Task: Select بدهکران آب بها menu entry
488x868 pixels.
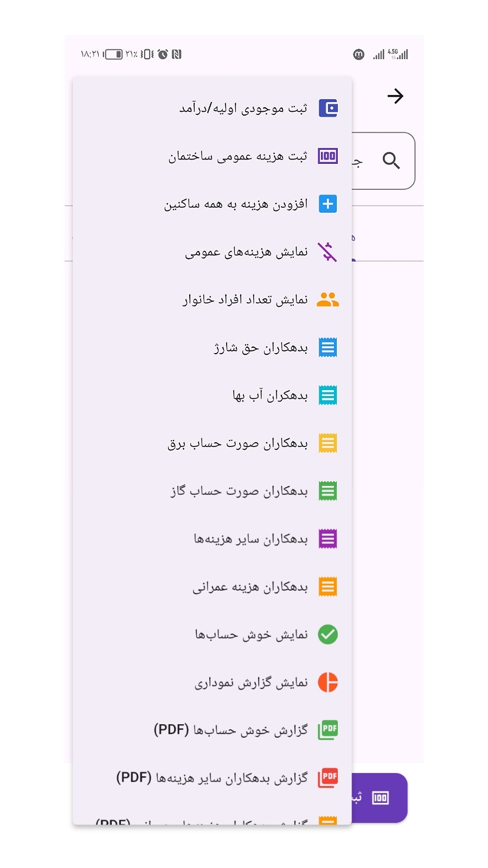Action: click(x=269, y=395)
